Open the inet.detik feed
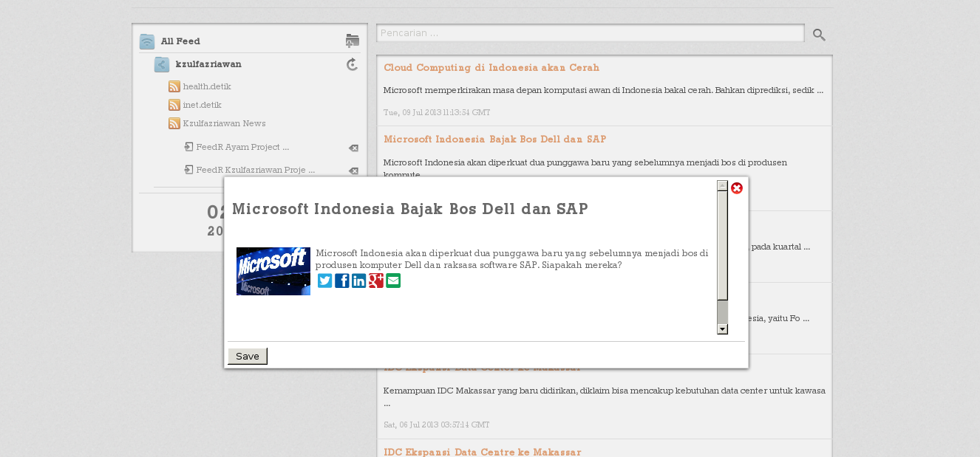 click(x=201, y=105)
